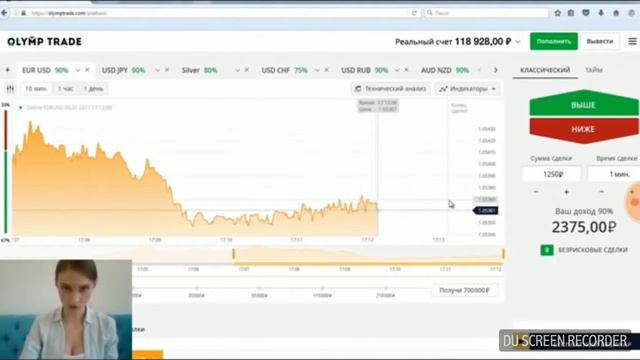Click the webcam video thumbnail
640x360 pixels.
[x=66, y=309]
